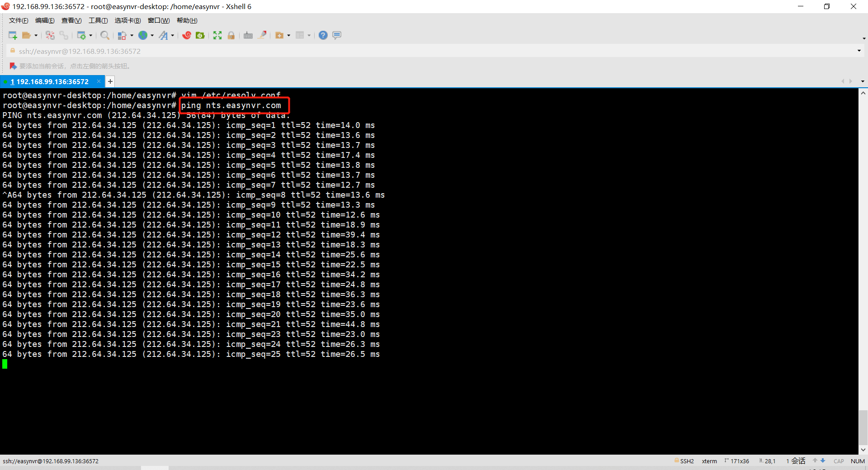This screenshot has width=868, height=470.
Task: Click the layout panes icon
Action: click(x=300, y=35)
